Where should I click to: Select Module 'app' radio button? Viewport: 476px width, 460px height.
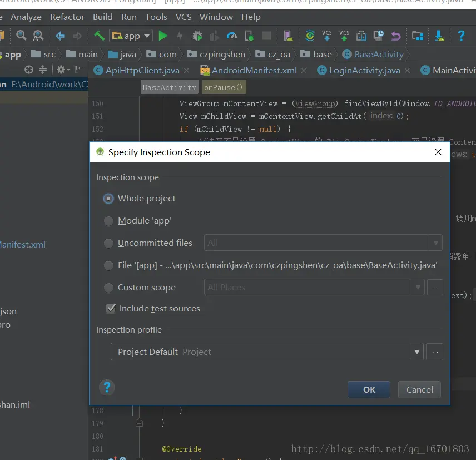(108, 221)
